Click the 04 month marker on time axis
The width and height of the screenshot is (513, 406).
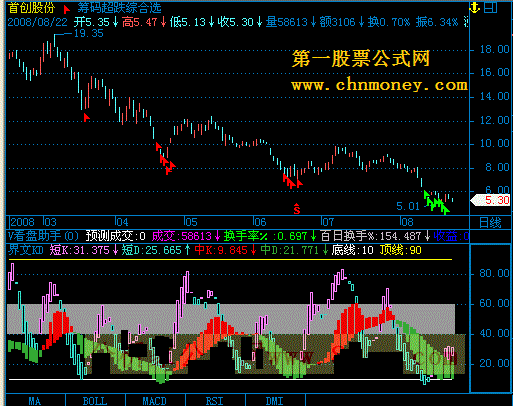[122, 222]
